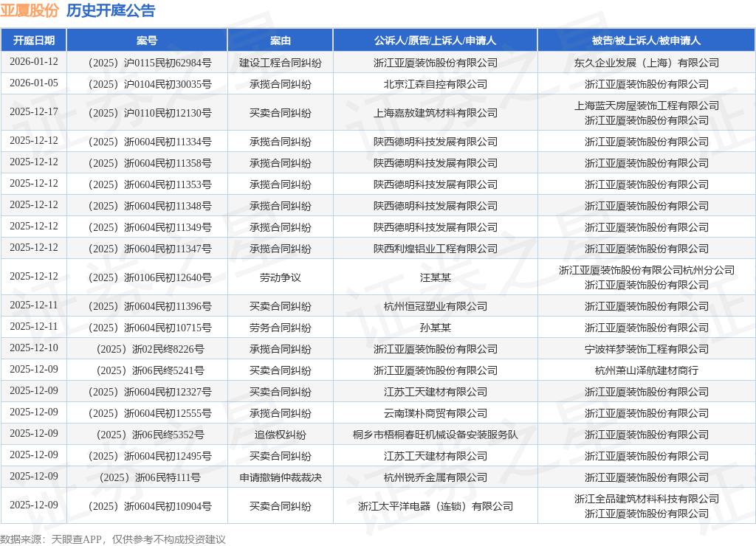This screenshot has width=756, height=546.
Task: Click plaintiff 上海嘉敖建筑材料有限公司
Action: [x=436, y=113]
